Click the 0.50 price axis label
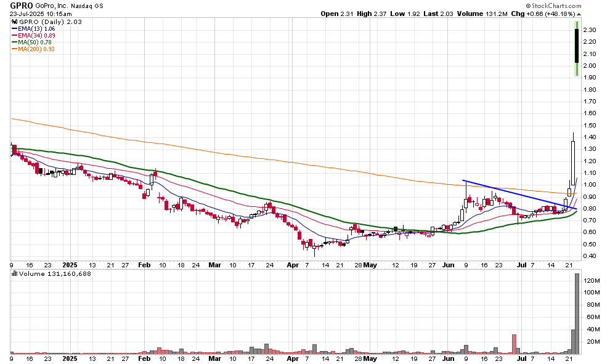610x364 pixels. click(x=590, y=245)
